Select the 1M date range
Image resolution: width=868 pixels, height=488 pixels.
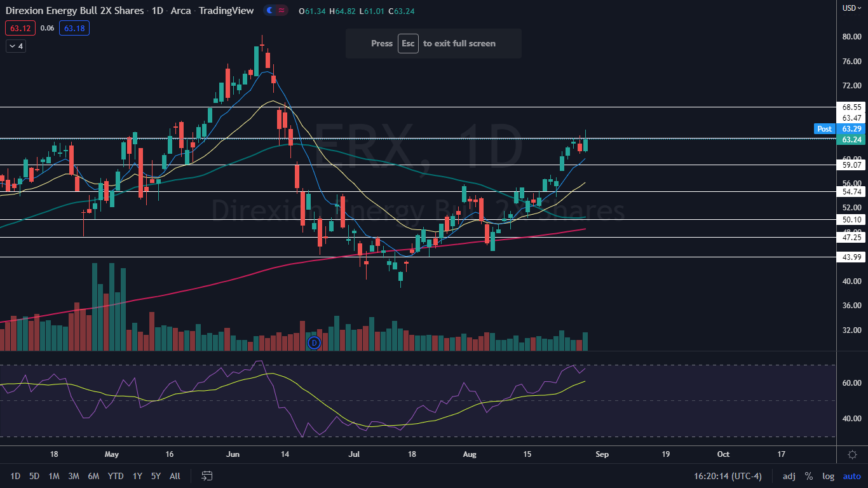(x=54, y=476)
